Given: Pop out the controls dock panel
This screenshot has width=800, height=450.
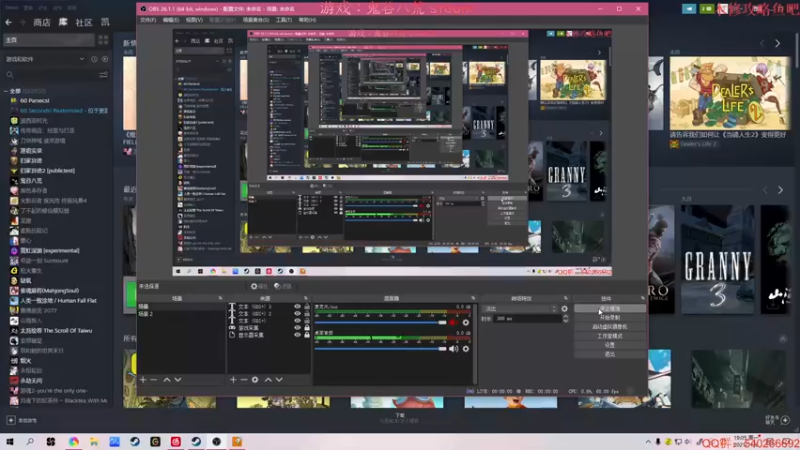Looking at the screenshot, I should pos(642,298).
